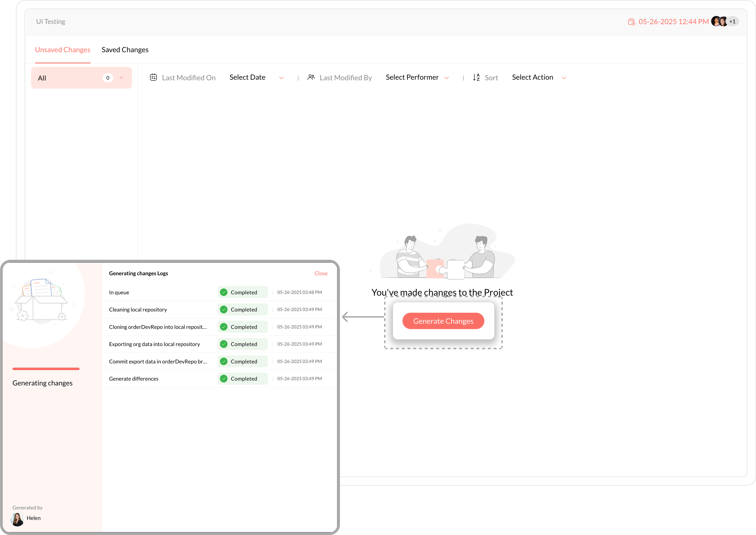
Task: Click the green check icon on Generate differences row
Action: 224,379
